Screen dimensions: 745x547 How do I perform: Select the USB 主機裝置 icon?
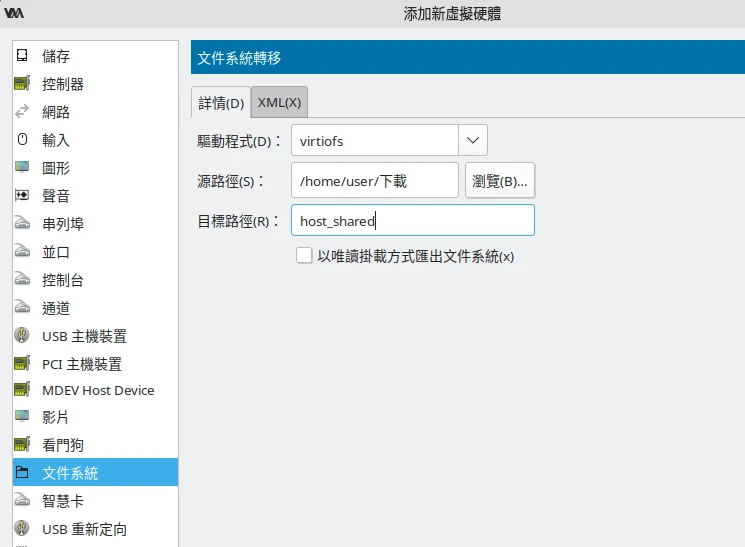point(22,336)
